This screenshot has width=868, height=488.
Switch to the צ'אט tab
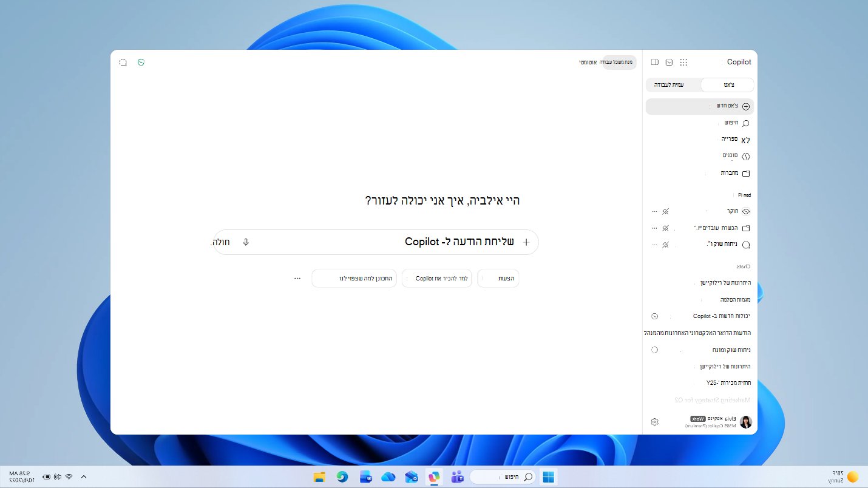[x=727, y=85]
